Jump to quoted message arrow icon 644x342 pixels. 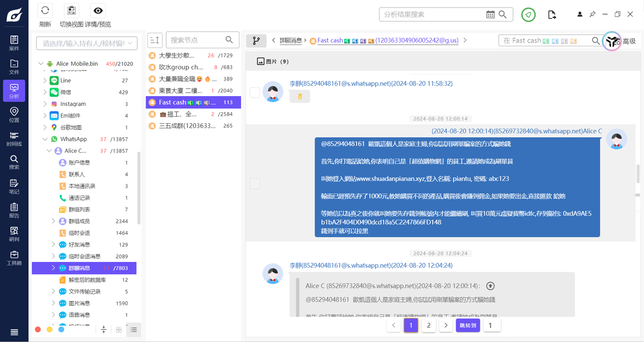491,286
